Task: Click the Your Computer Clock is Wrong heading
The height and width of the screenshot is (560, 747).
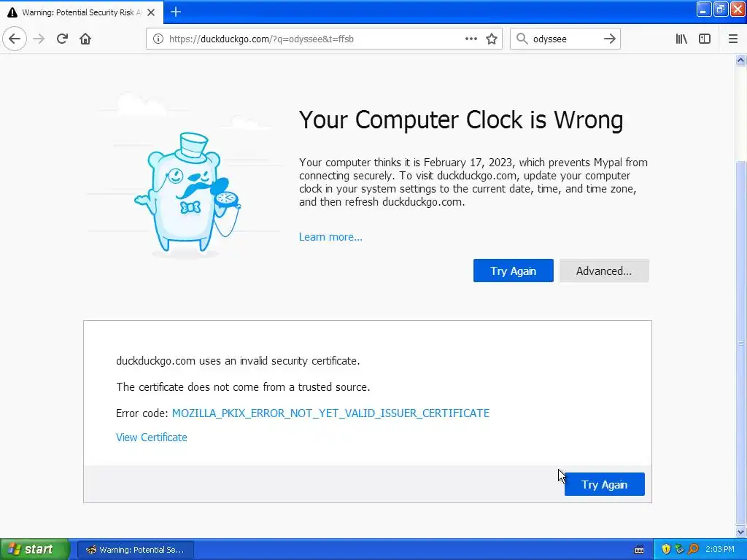Action: tap(461, 120)
